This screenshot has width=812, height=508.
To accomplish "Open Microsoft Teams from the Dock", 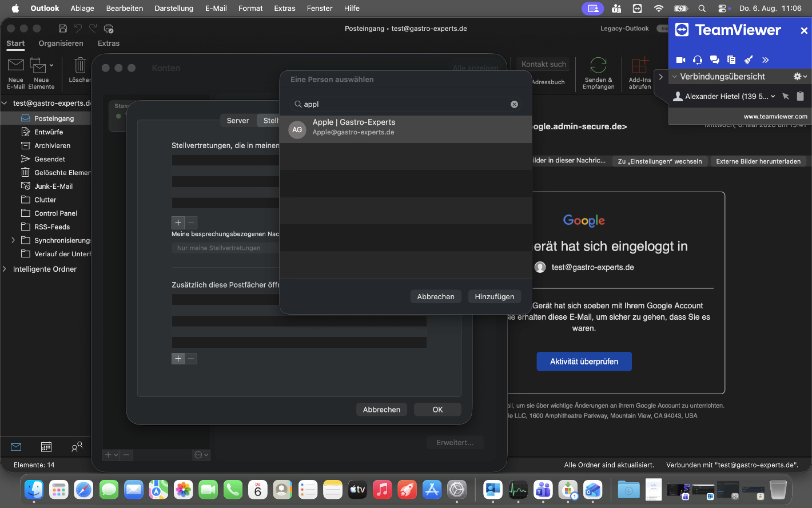I will [543, 490].
